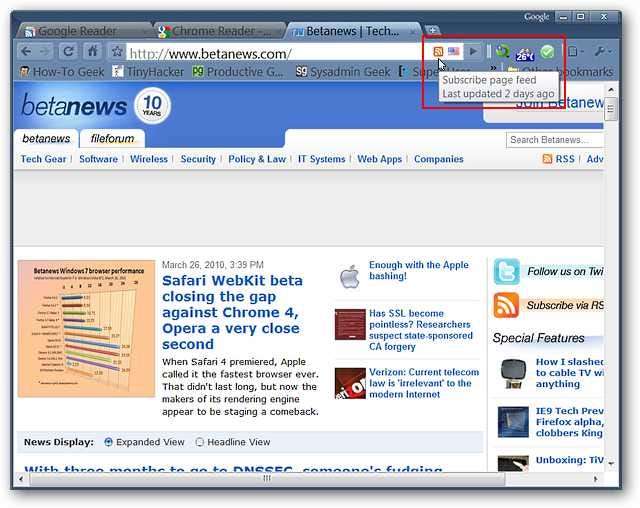The image size is (640, 508).
Task: Open the green circular arrows extension
Action: pos(502,51)
